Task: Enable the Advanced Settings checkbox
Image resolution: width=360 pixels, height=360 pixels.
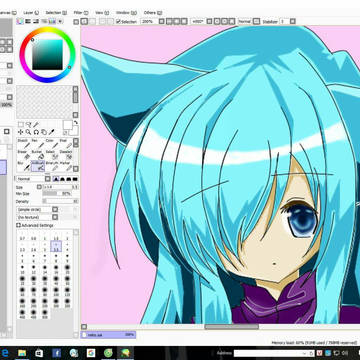Action: point(19,226)
